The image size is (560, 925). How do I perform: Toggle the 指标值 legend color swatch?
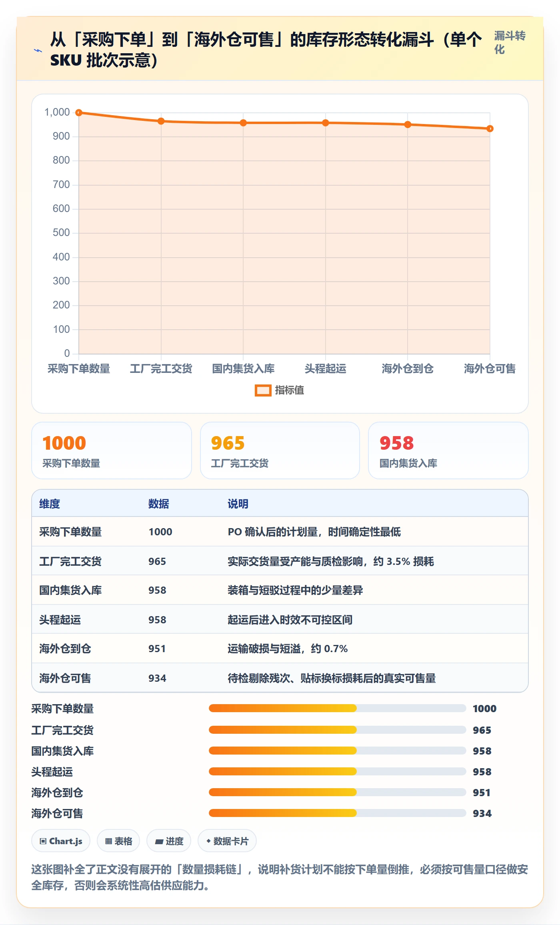coord(263,390)
